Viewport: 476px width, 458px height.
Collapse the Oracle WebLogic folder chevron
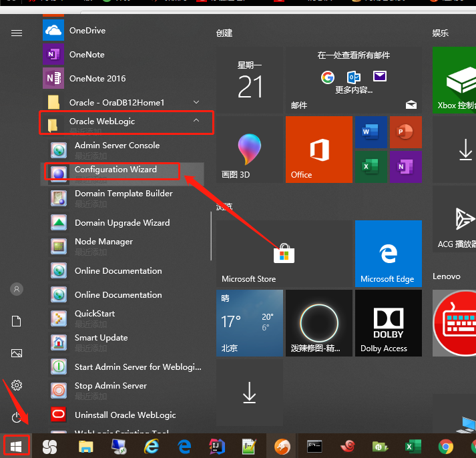[x=196, y=120]
